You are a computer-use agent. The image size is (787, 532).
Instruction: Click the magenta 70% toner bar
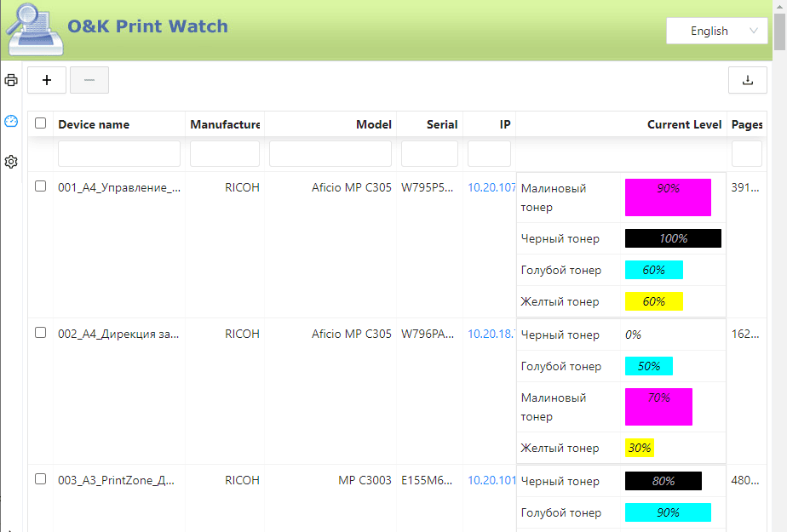click(658, 407)
